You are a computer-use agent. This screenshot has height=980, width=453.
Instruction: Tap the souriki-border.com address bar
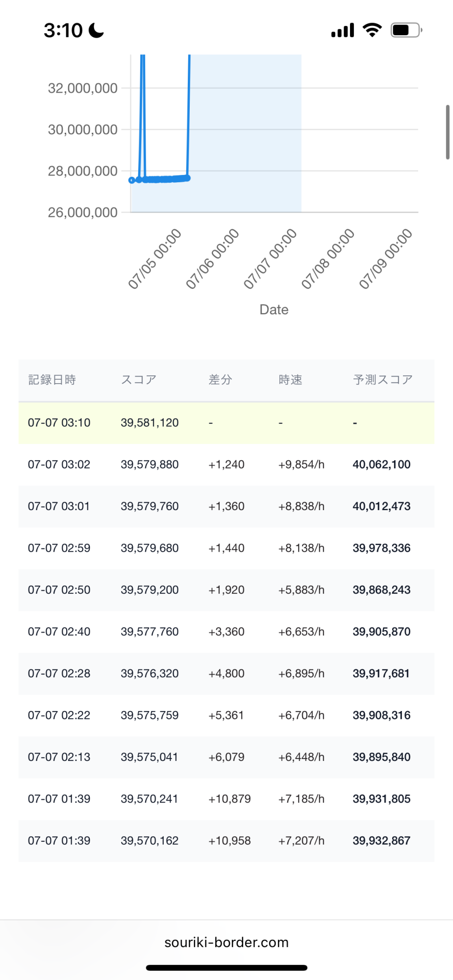coord(226,942)
